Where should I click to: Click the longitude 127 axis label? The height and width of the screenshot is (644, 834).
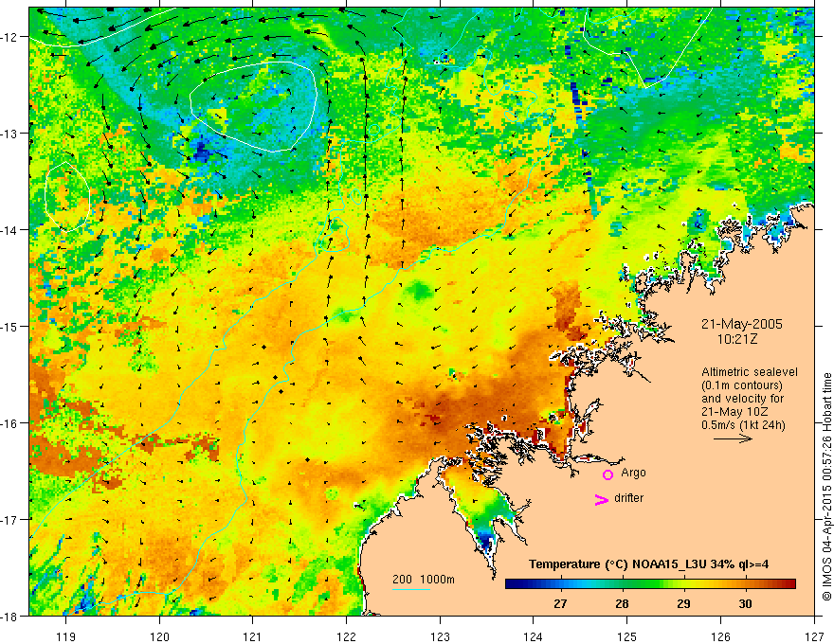[x=814, y=636]
